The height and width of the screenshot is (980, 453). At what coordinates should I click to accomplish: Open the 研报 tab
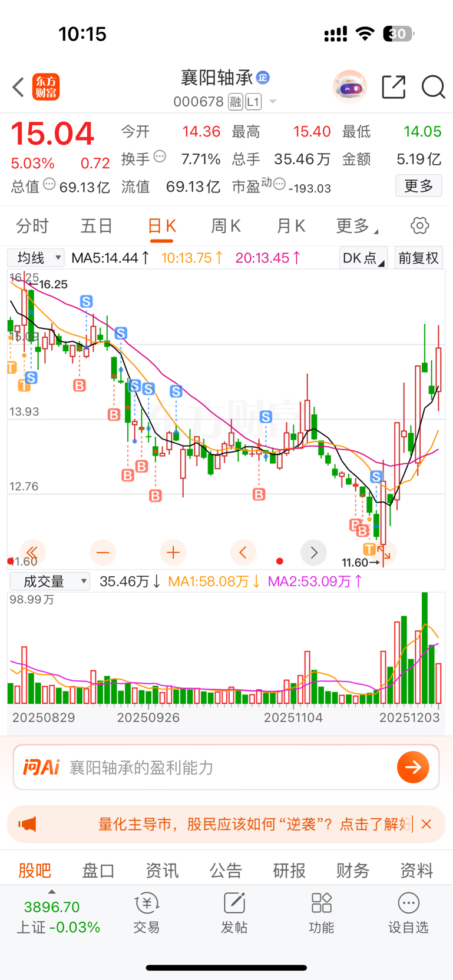(x=289, y=870)
